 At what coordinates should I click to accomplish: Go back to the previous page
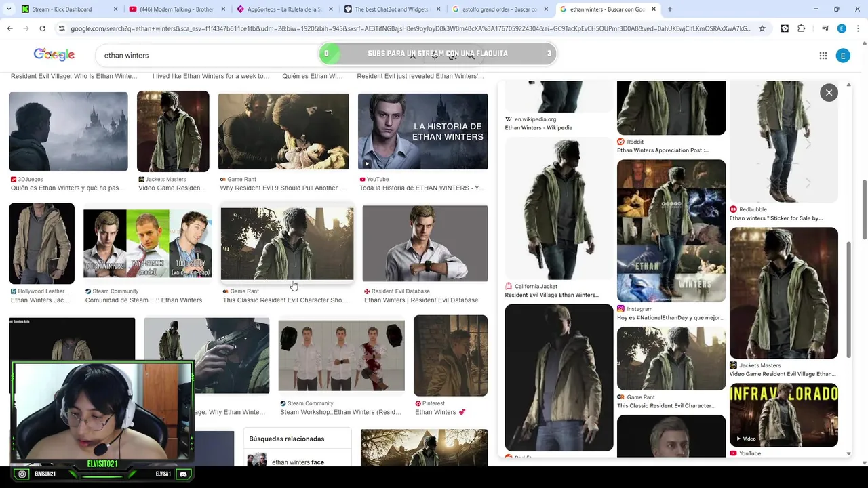9,28
